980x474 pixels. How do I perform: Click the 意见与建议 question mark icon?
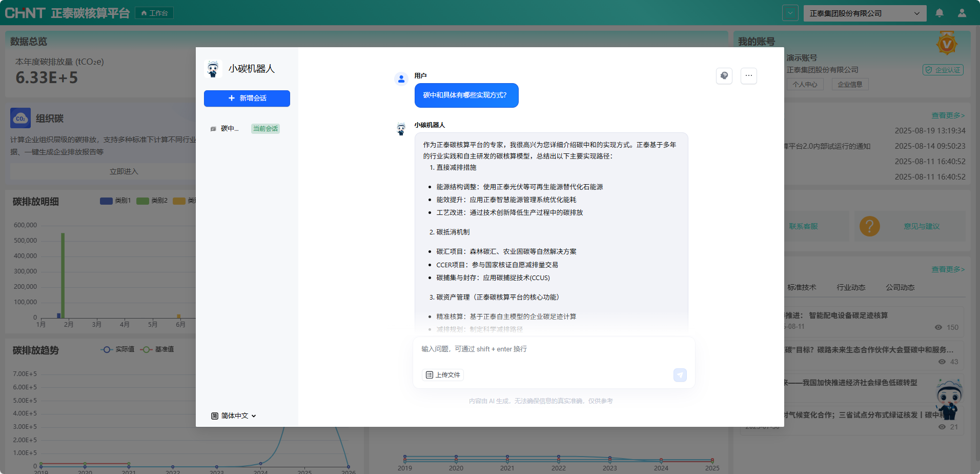click(x=870, y=226)
